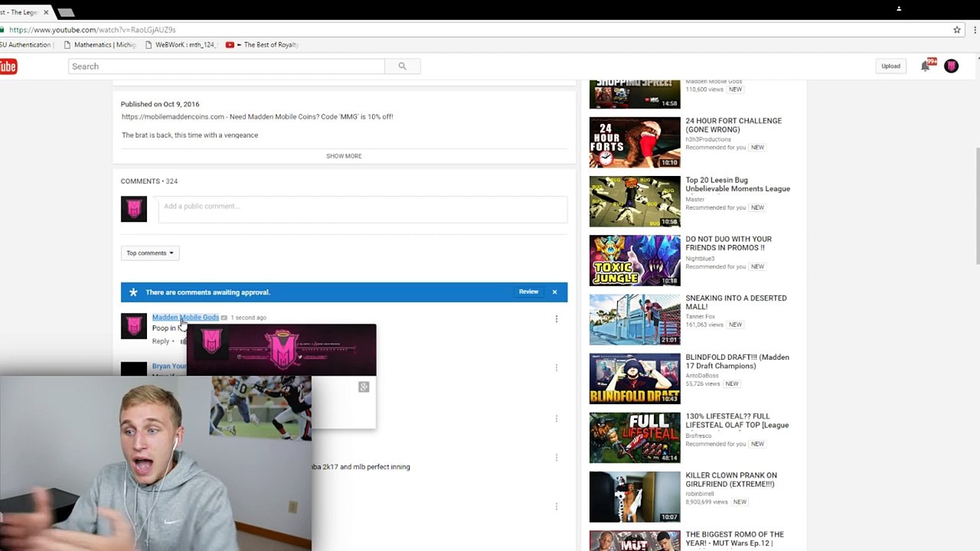Open Killer Clown Prank thumbnail
This screenshot has width=980, height=551.
pyautogui.click(x=635, y=497)
